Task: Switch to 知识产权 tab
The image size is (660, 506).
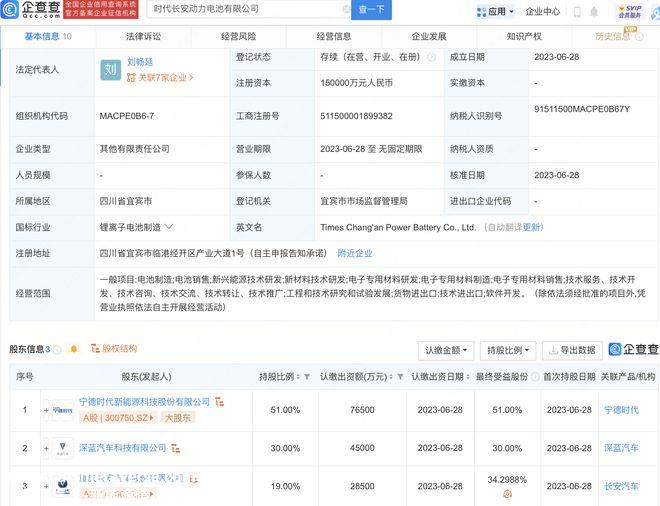Action: pos(524,37)
